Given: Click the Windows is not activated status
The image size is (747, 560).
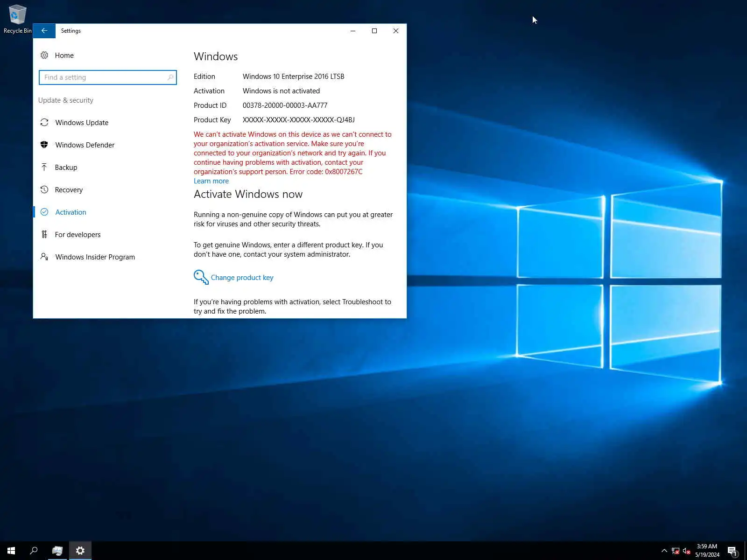Looking at the screenshot, I should [x=281, y=91].
